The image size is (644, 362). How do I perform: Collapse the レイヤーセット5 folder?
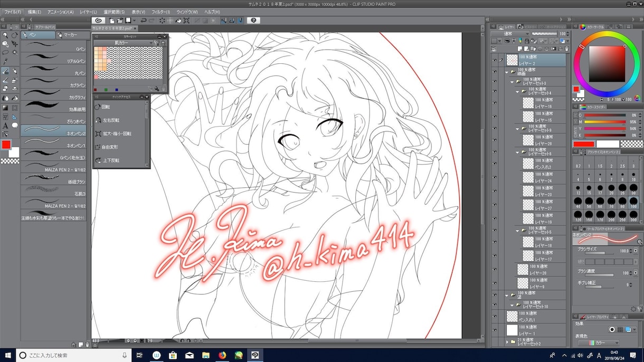[517, 231]
